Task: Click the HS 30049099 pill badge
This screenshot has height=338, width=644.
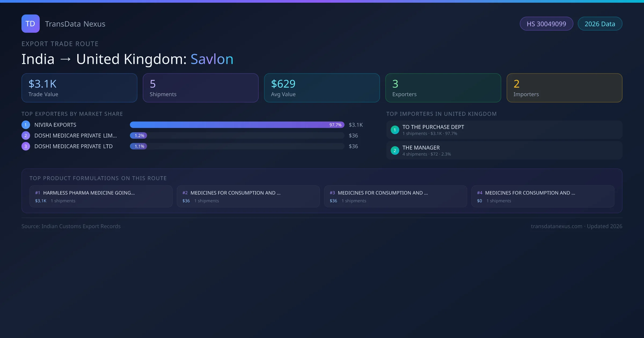Action: (x=546, y=24)
